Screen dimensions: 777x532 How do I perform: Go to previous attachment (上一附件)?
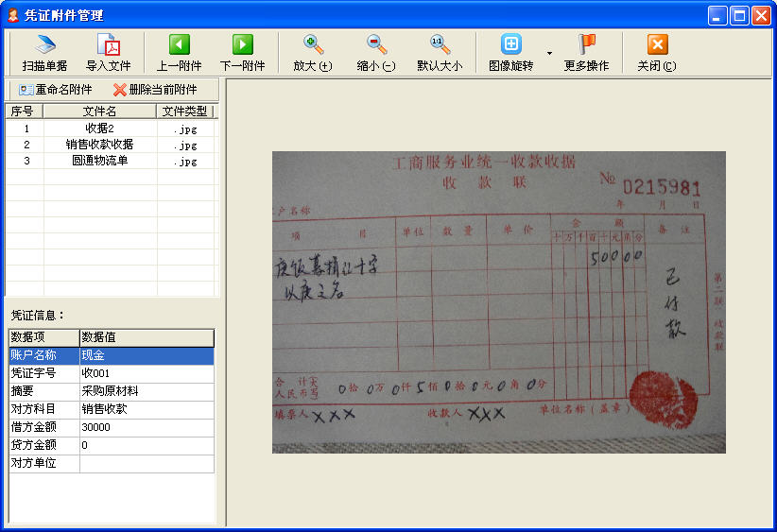179,44
